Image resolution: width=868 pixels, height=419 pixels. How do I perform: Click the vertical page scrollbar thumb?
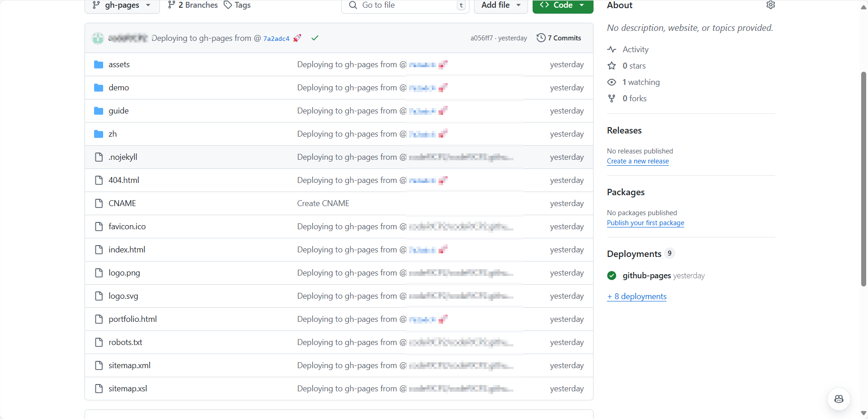click(863, 179)
